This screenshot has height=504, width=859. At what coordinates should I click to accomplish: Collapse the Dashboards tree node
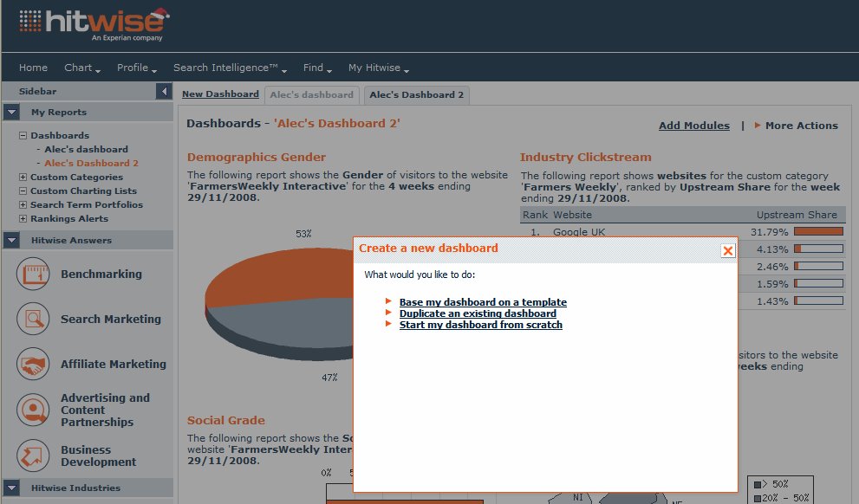point(23,136)
